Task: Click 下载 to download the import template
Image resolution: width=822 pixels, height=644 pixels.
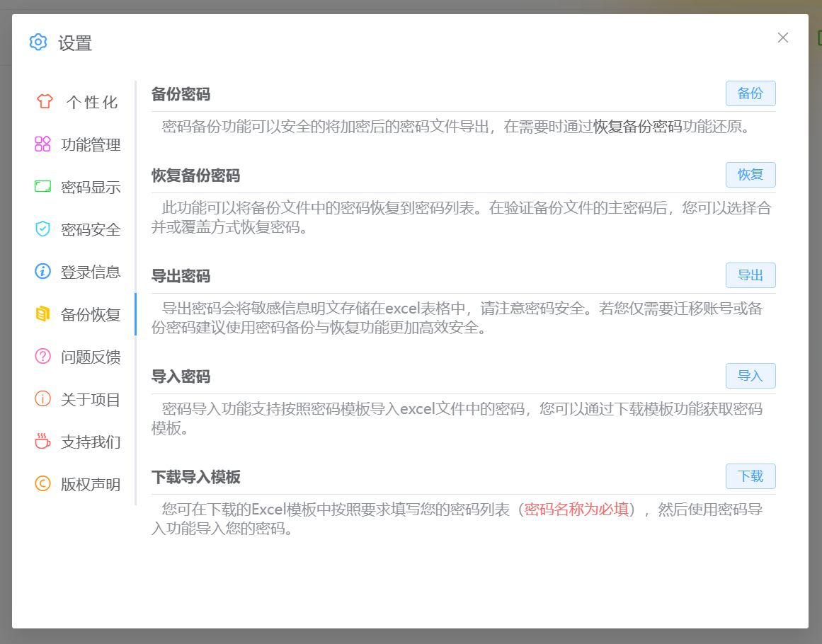Action: 750,476
